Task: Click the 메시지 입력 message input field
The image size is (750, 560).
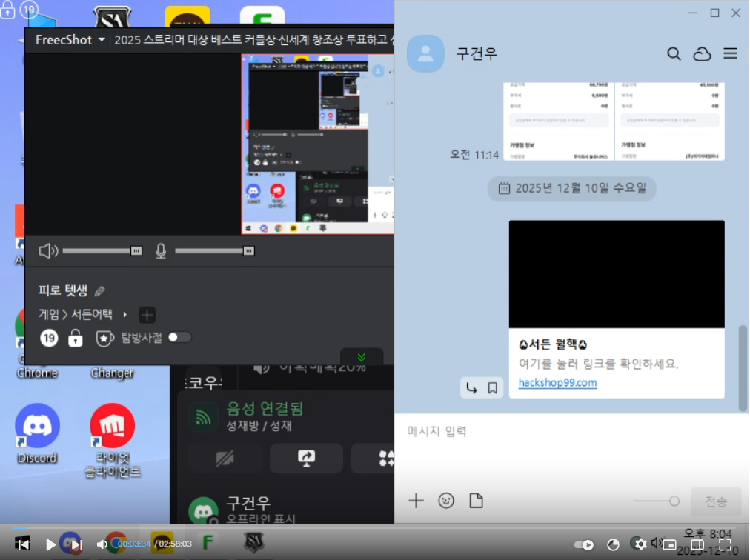Action: (x=548, y=432)
